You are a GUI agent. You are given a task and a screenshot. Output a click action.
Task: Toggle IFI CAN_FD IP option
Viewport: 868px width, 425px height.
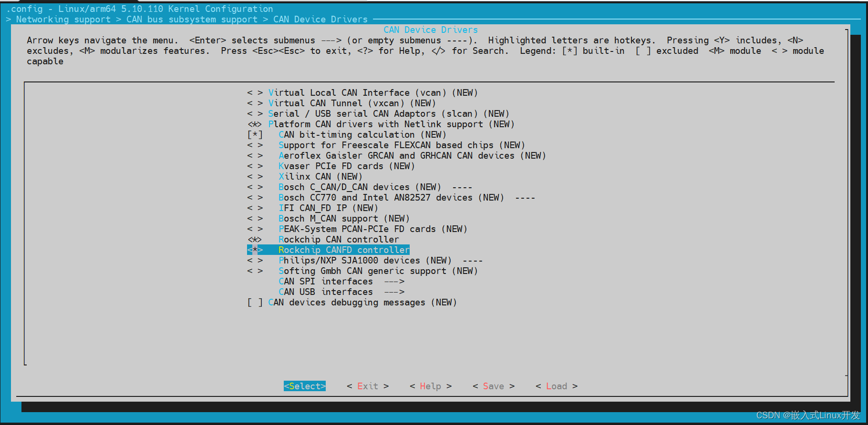313,208
